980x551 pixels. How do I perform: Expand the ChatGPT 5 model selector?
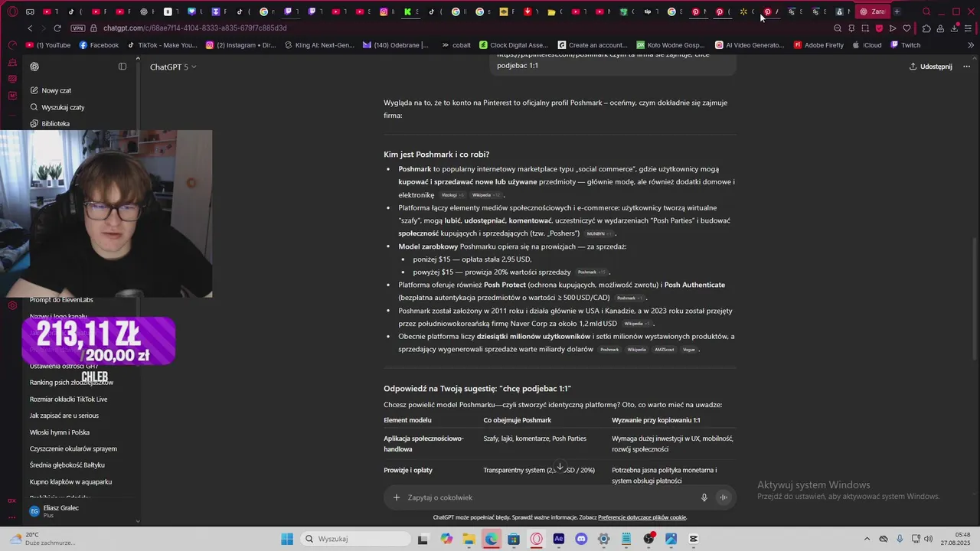point(173,67)
